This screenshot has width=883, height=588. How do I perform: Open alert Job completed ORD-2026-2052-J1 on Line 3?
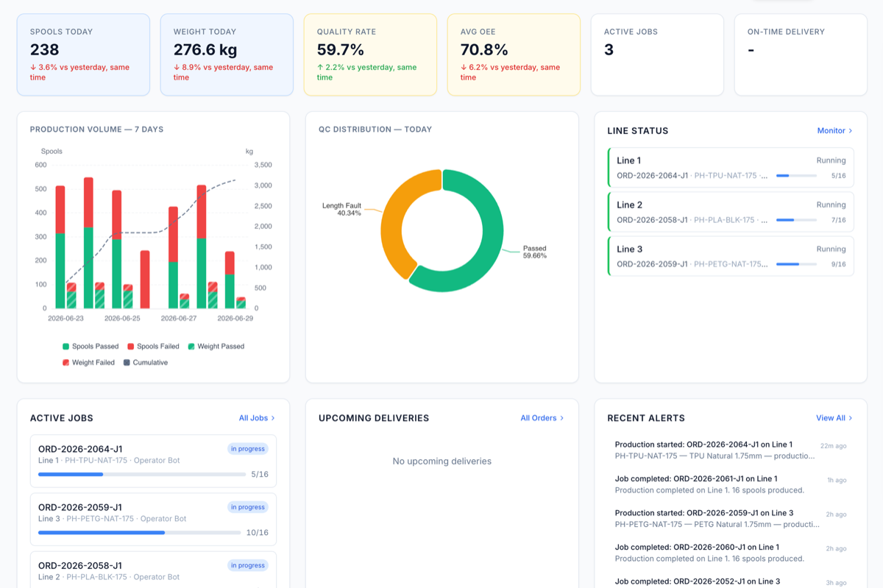click(x=731, y=581)
